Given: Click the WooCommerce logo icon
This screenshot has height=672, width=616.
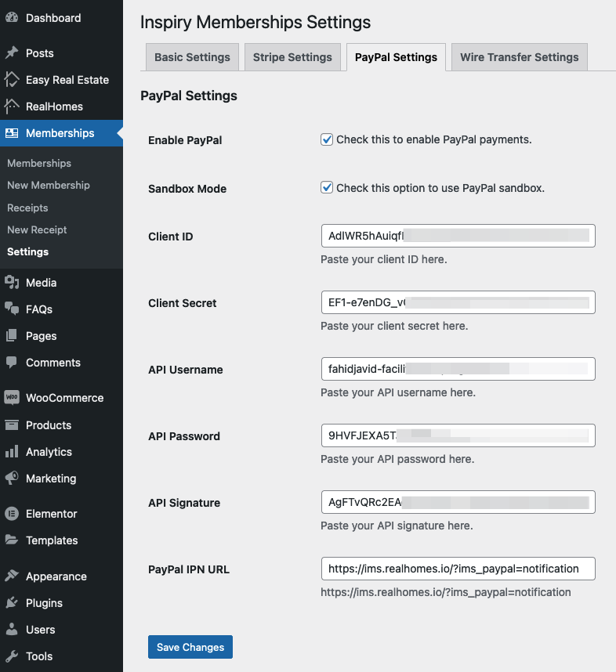Looking at the screenshot, I should click(12, 397).
